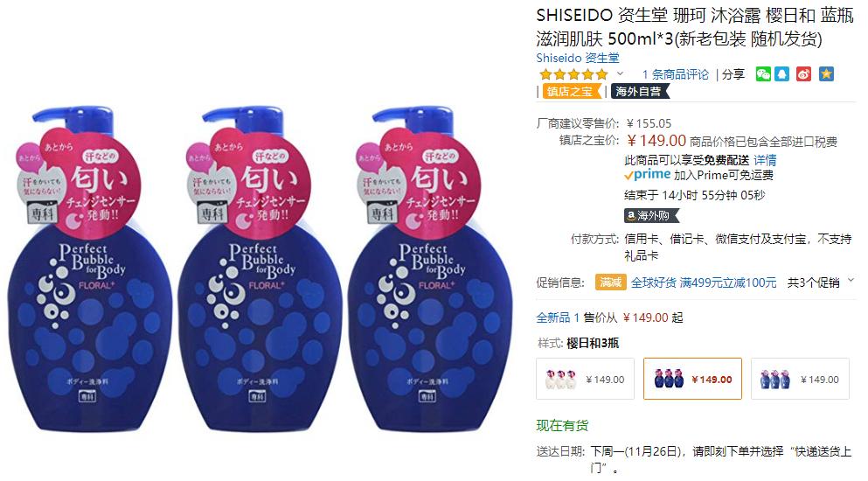Screen dimensions: 868x481
Task: Expand the 共3个促销 promotions list
Action: (x=821, y=282)
